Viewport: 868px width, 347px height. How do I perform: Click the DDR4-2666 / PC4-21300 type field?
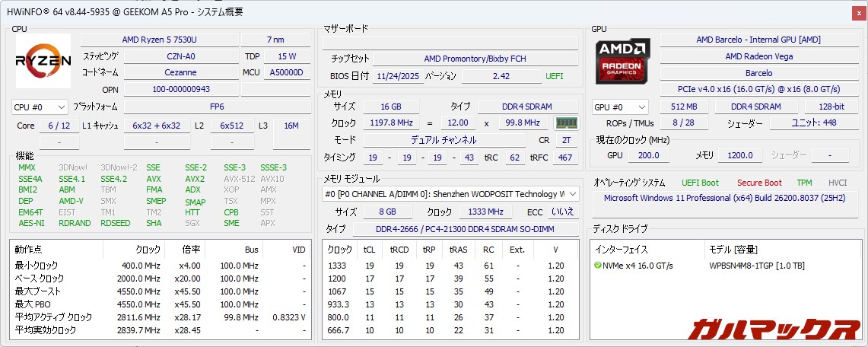[x=466, y=229]
